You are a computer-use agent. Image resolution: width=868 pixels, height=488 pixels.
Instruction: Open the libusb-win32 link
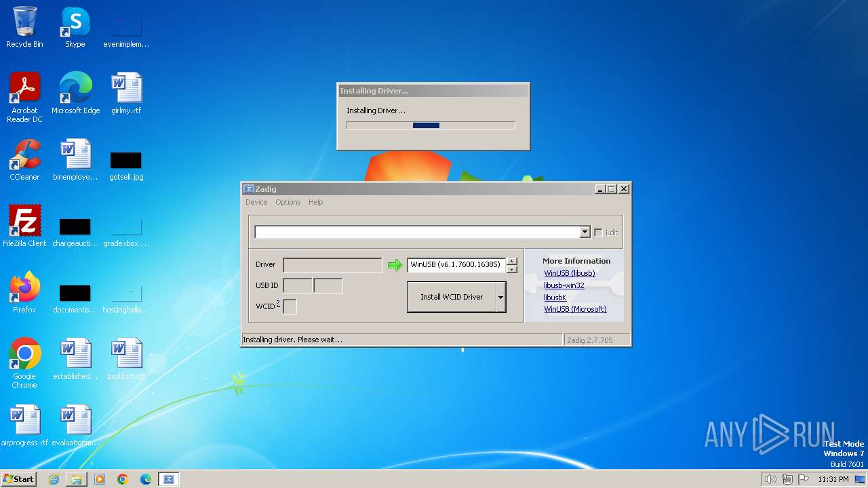564,285
